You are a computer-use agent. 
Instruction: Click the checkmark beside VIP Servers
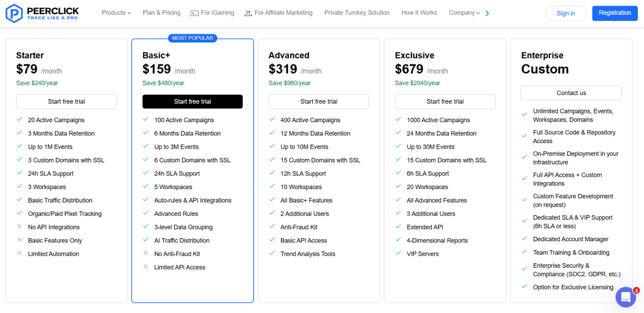(x=398, y=253)
